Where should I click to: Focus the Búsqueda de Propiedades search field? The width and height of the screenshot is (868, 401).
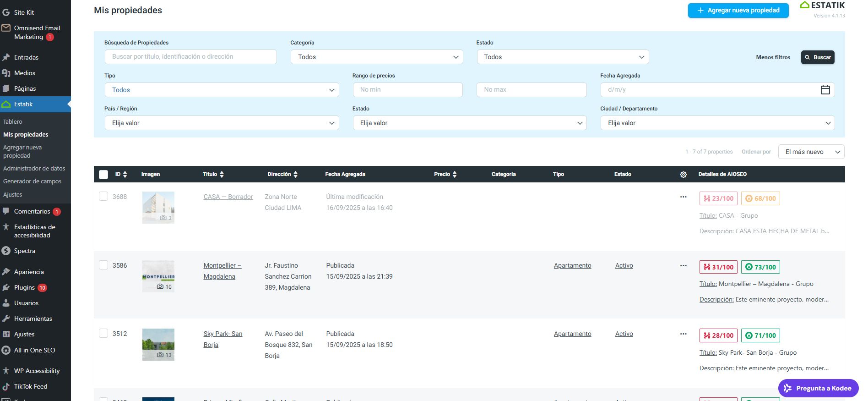[x=190, y=57]
